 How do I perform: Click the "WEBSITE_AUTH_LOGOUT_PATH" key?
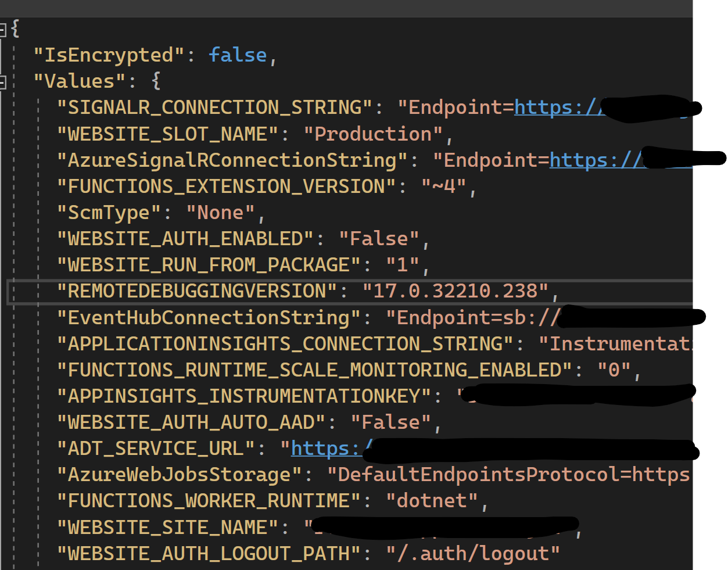[209, 554]
